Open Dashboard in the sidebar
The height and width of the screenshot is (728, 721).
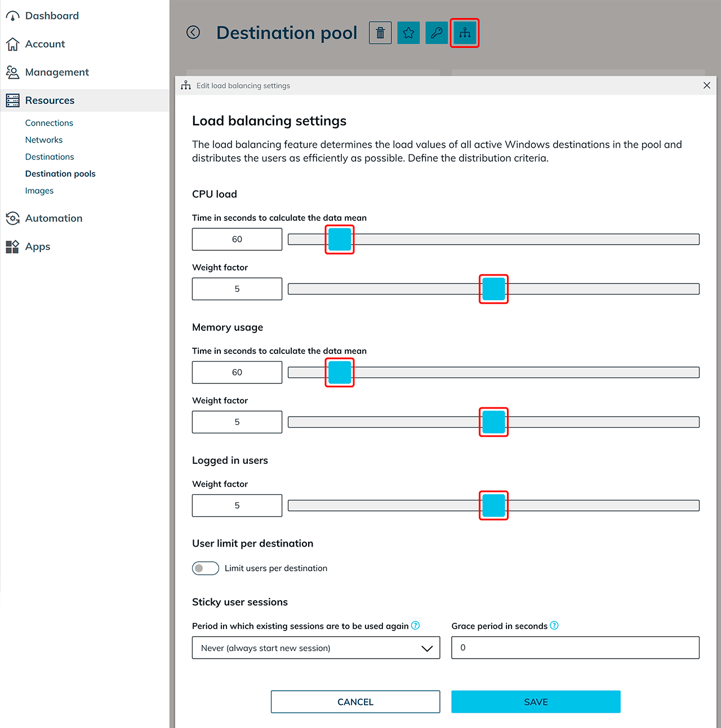tap(51, 16)
